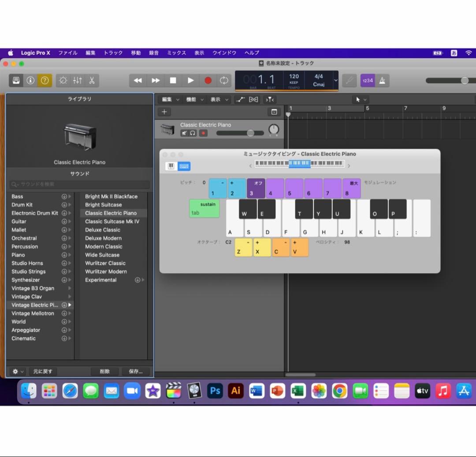This screenshot has width=476, height=457.
Task: Toggle the 1234 count-in button
Action: (367, 81)
